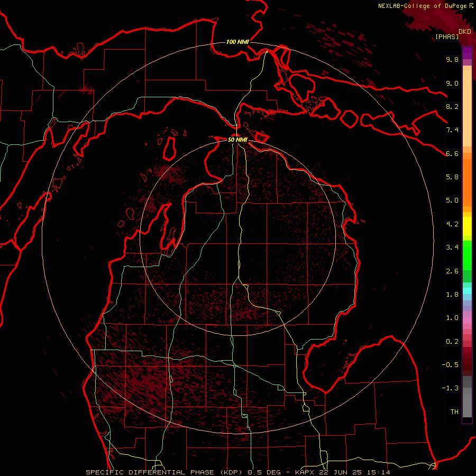Click the color bar value '-1.3'
Image resolution: width=476 pixels, height=476 pixels.
coord(450,388)
